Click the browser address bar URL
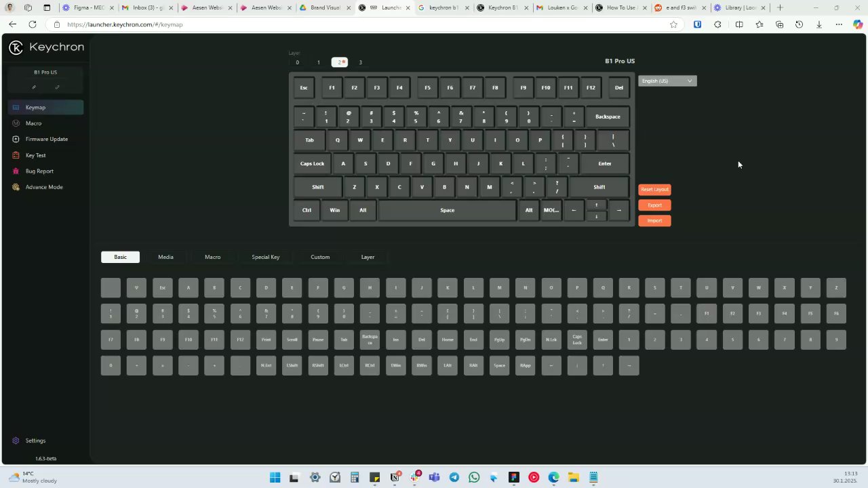 point(125,24)
